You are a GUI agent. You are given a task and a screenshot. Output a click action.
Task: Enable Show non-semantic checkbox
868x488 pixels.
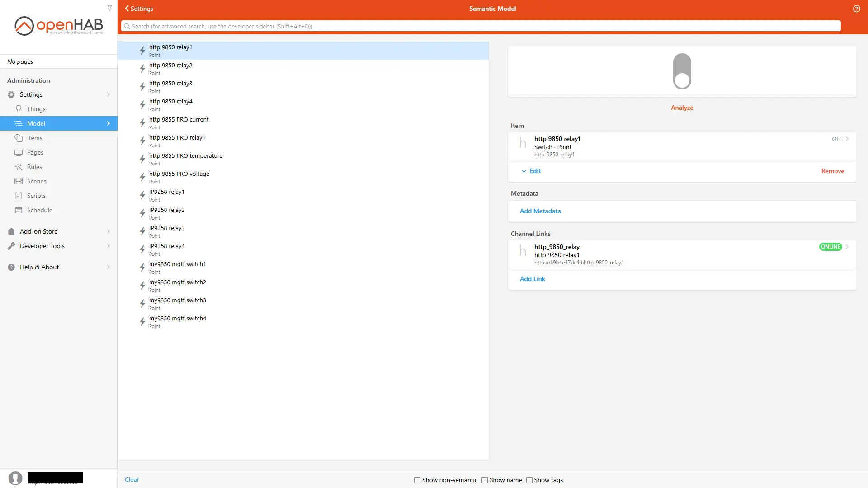click(x=417, y=480)
